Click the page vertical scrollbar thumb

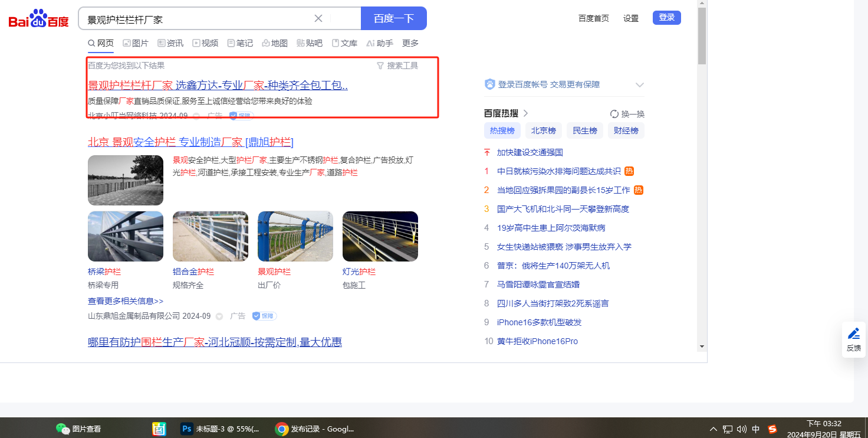(x=702, y=36)
